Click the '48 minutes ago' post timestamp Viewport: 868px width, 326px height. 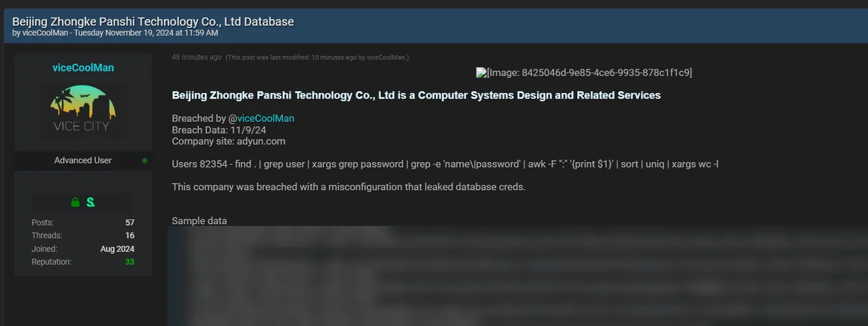click(x=196, y=57)
